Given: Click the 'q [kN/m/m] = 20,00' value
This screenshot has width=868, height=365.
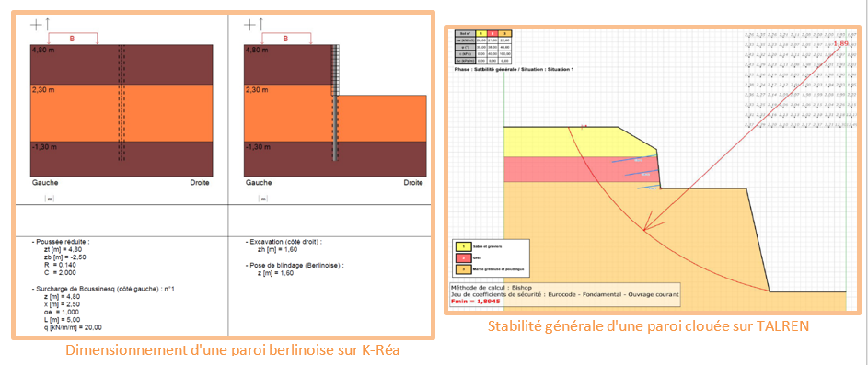Looking at the screenshot, I should (x=74, y=327).
